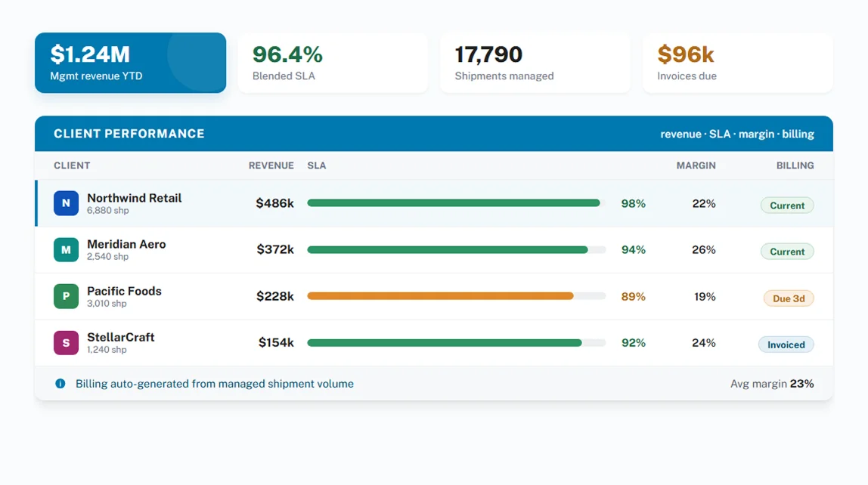Click the 'revenue · SLA · margin · billing' subtitle
Image resolution: width=868 pixels, height=485 pixels.
pos(737,134)
